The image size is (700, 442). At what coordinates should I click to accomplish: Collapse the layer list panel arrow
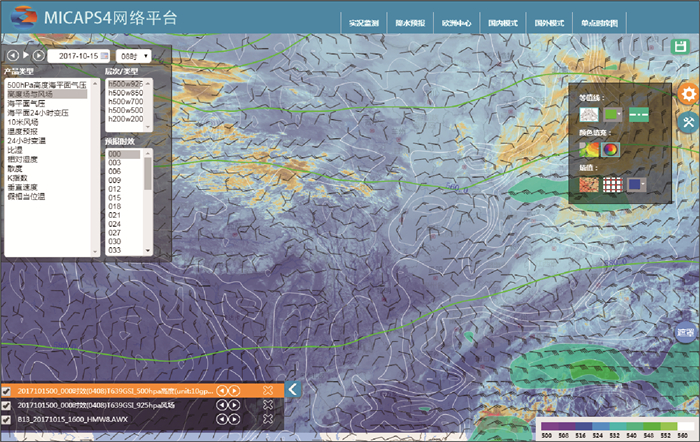pyautogui.click(x=293, y=390)
